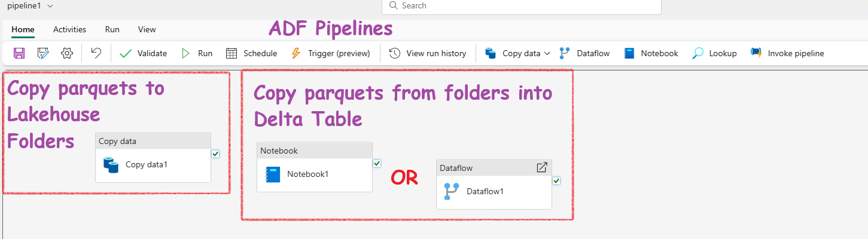Viewport: 868px width, 239px height.
Task: Switch to the View tab
Action: click(147, 29)
